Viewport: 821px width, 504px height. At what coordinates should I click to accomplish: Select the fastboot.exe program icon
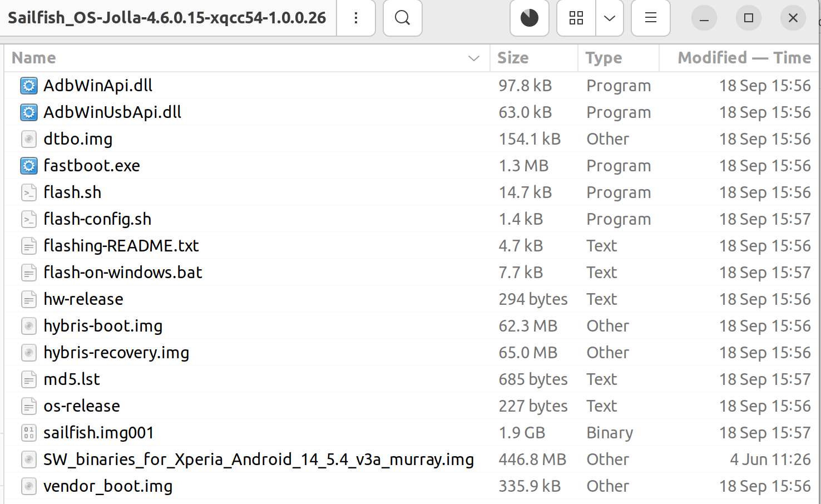[x=29, y=166]
